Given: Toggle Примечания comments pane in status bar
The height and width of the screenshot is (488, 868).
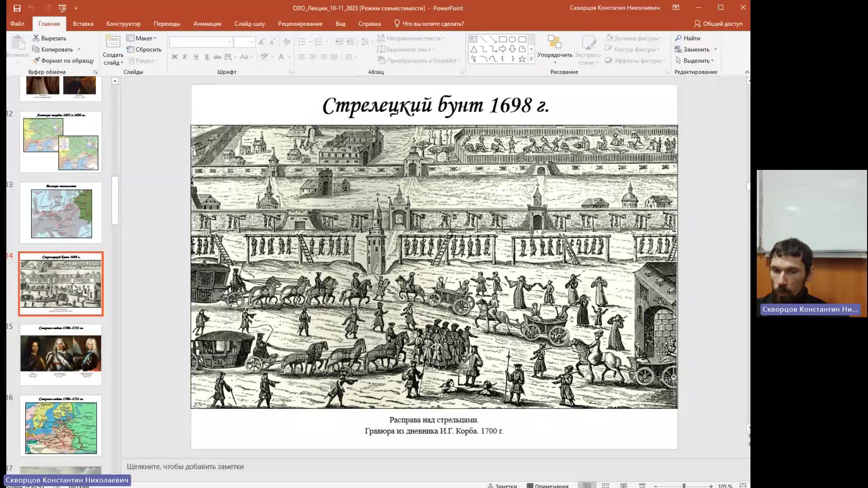Looking at the screenshot, I should 547,486.
